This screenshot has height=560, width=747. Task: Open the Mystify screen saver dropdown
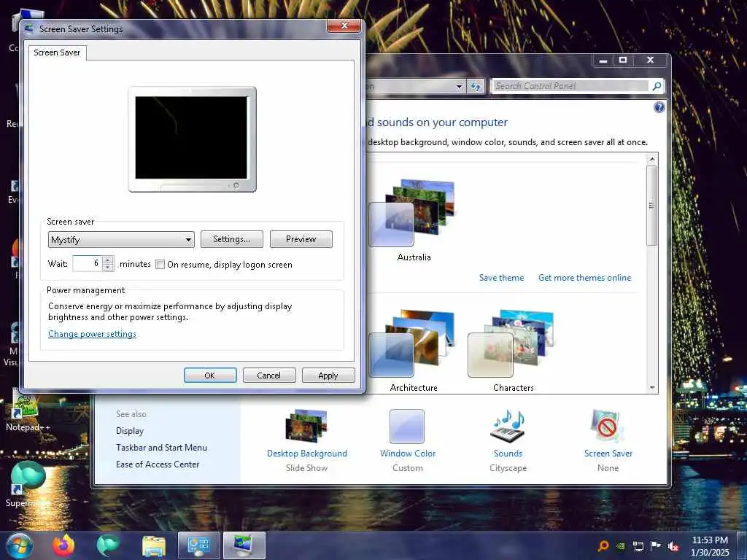(x=121, y=239)
